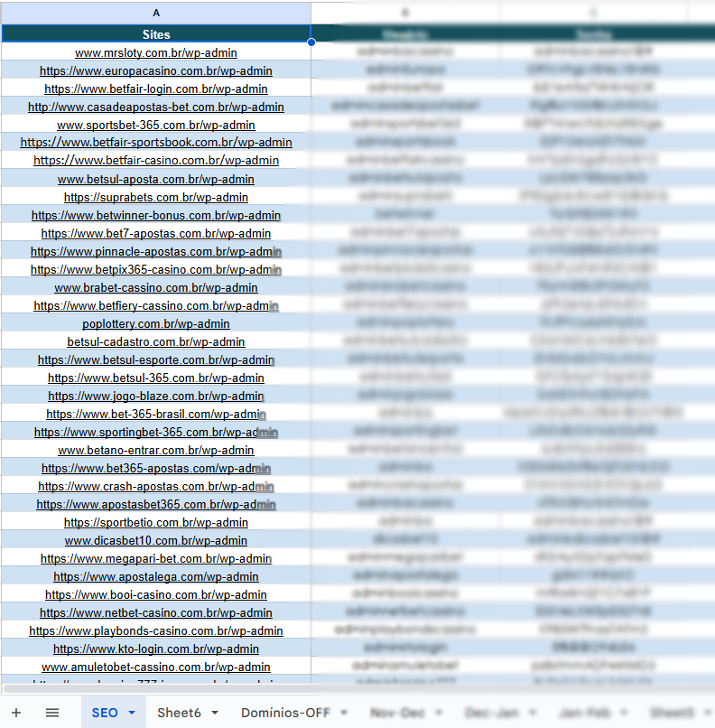Open megapari-bet.com.br/wp-admin link

[x=156, y=560]
